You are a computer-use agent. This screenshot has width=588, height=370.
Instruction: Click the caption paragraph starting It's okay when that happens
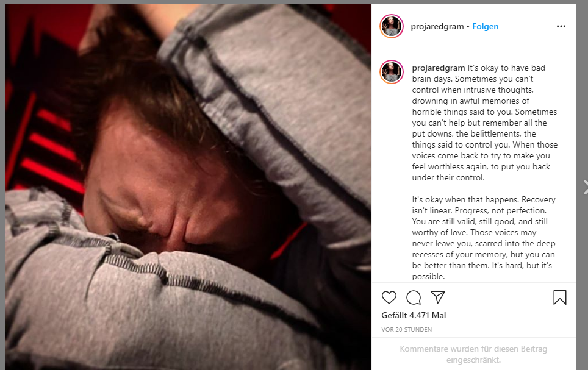tap(484, 238)
